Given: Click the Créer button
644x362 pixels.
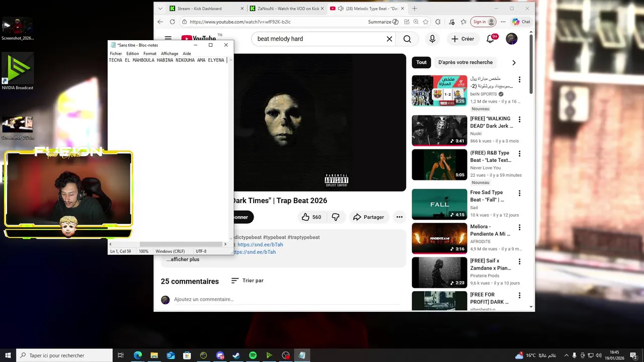Looking at the screenshot, I should click(462, 39).
